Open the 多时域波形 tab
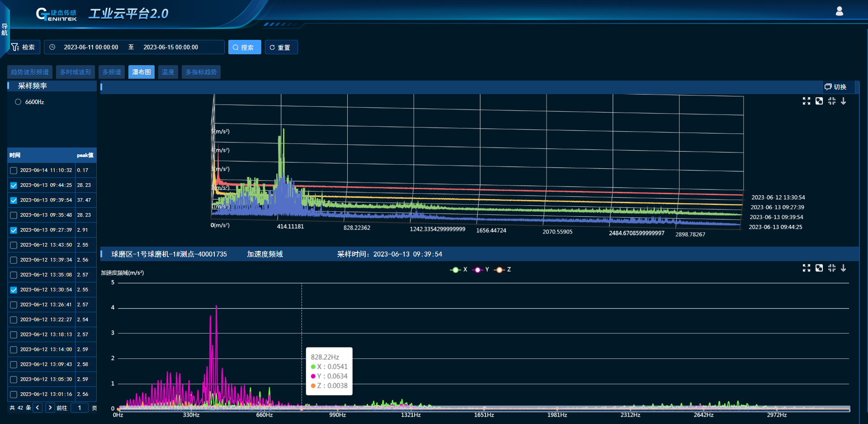 [75, 72]
